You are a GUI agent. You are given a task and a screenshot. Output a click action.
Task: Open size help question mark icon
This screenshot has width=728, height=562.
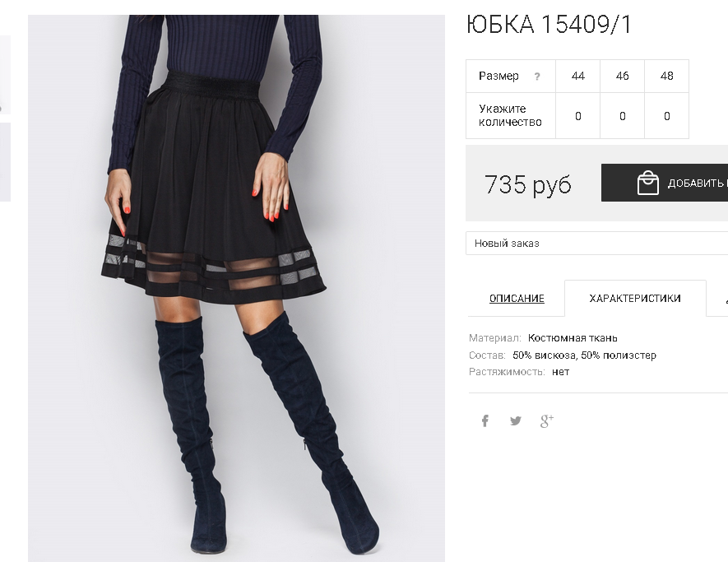coord(537,77)
